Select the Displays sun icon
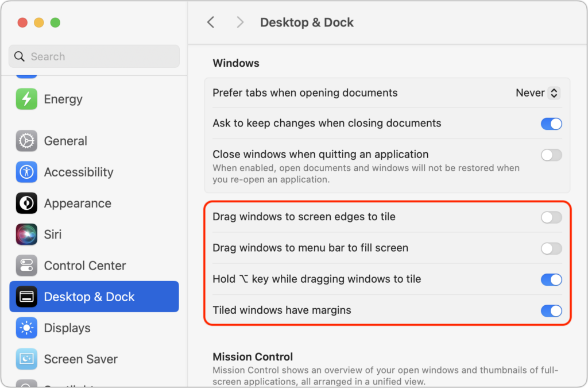Image resolution: width=588 pixels, height=388 pixels. click(x=26, y=328)
